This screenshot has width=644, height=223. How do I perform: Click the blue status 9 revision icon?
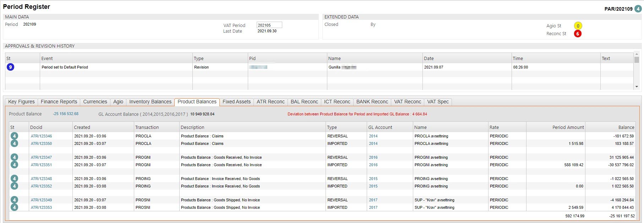pyautogui.click(x=10, y=67)
